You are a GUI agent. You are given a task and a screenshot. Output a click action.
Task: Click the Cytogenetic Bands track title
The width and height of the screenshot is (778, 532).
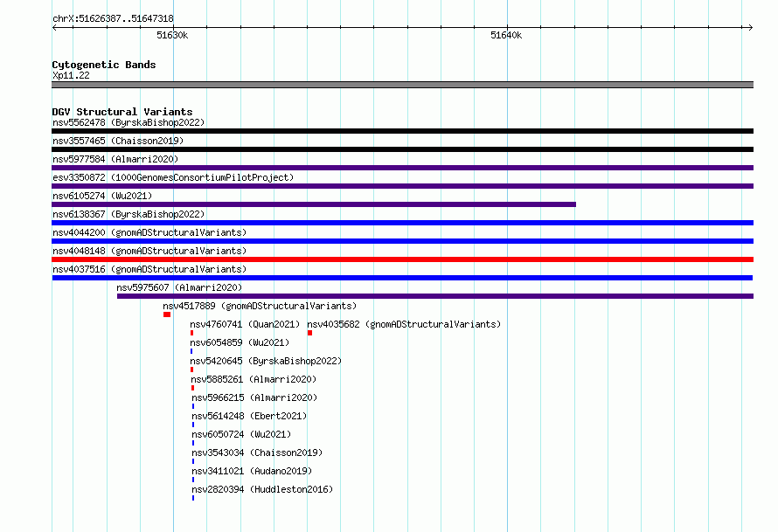click(x=104, y=65)
